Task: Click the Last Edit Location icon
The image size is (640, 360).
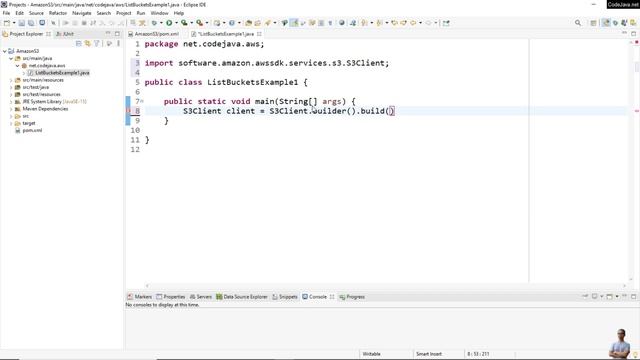Action: click(394, 23)
